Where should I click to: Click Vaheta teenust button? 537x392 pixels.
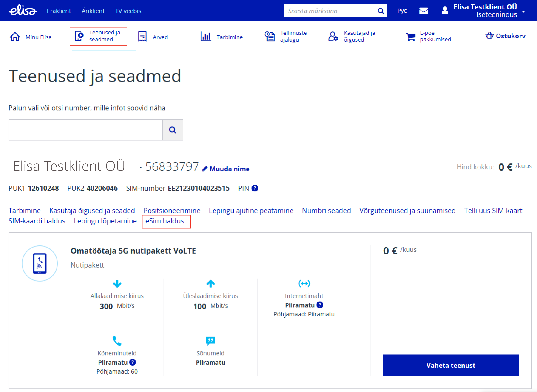click(x=451, y=365)
